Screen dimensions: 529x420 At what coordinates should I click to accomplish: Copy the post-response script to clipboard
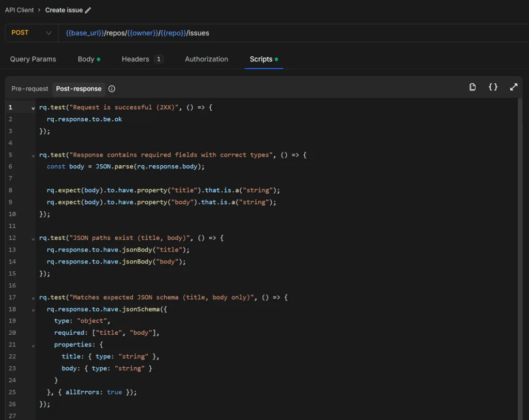(472, 87)
